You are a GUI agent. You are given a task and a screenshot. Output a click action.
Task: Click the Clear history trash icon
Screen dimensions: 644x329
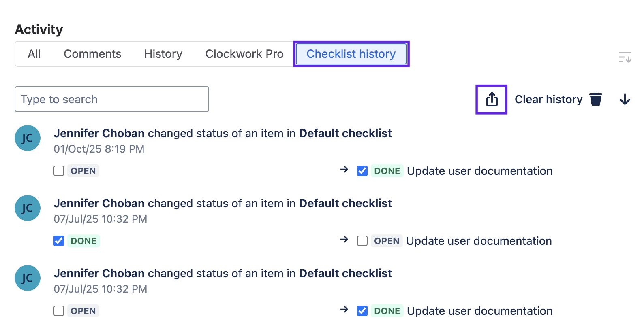pos(595,99)
